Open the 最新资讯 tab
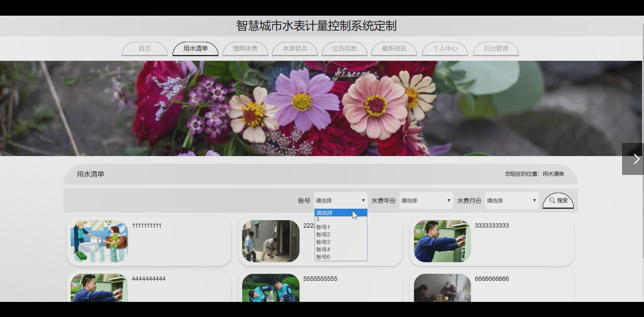The height and width of the screenshot is (317, 644). [x=394, y=48]
